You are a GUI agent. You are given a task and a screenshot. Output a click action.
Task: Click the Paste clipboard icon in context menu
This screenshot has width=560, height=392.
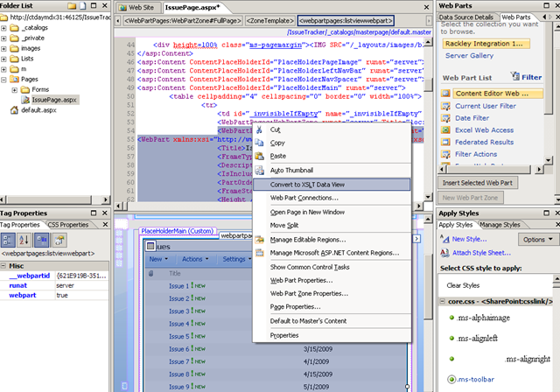point(259,156)
